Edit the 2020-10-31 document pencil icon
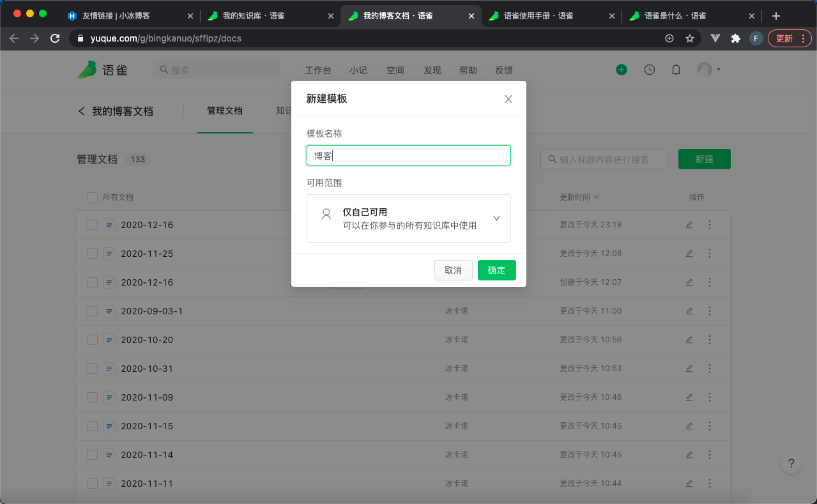 pyautogui.click(x=689, y=369)
